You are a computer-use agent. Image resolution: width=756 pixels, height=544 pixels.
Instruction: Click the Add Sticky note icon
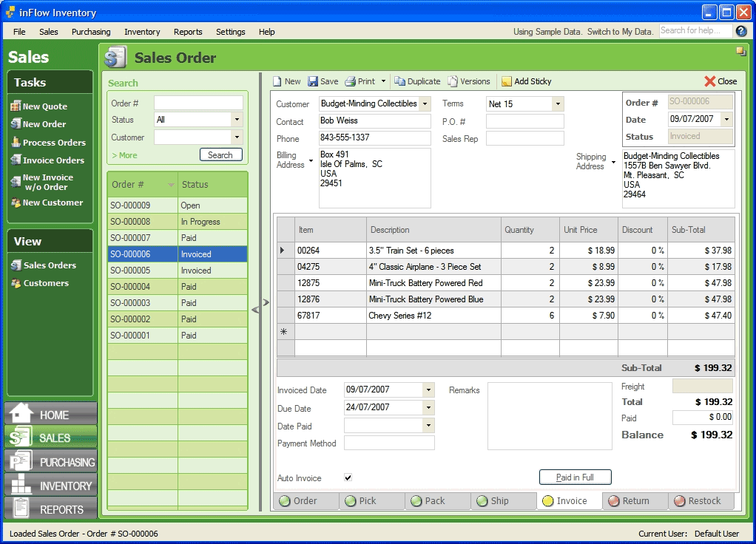(507, 81)
